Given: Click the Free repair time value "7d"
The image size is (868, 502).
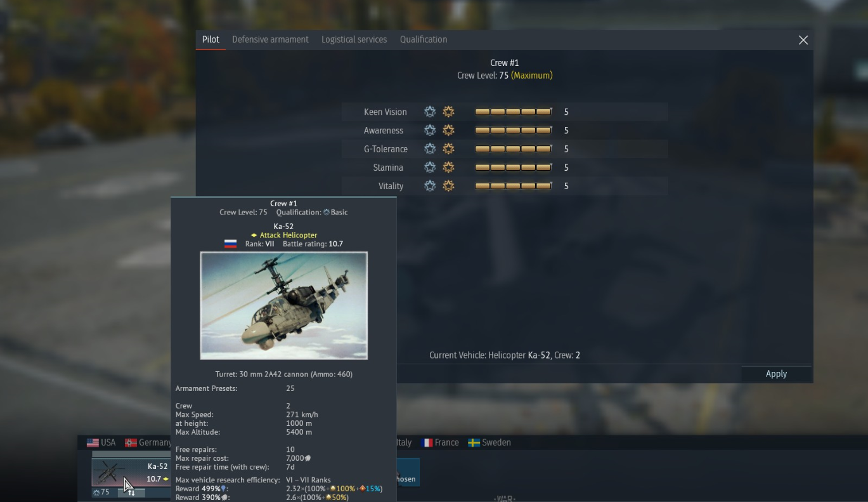Looking at the screenshot, I should [x=290, y=467].
